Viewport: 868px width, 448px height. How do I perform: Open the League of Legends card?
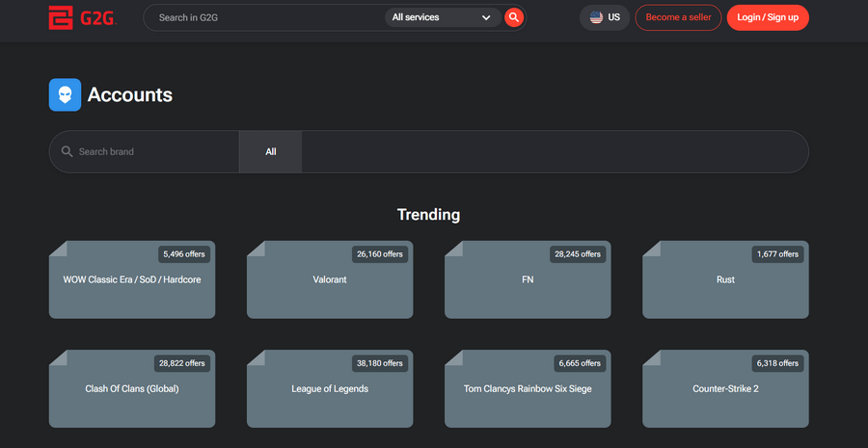[x=330, y=388]
